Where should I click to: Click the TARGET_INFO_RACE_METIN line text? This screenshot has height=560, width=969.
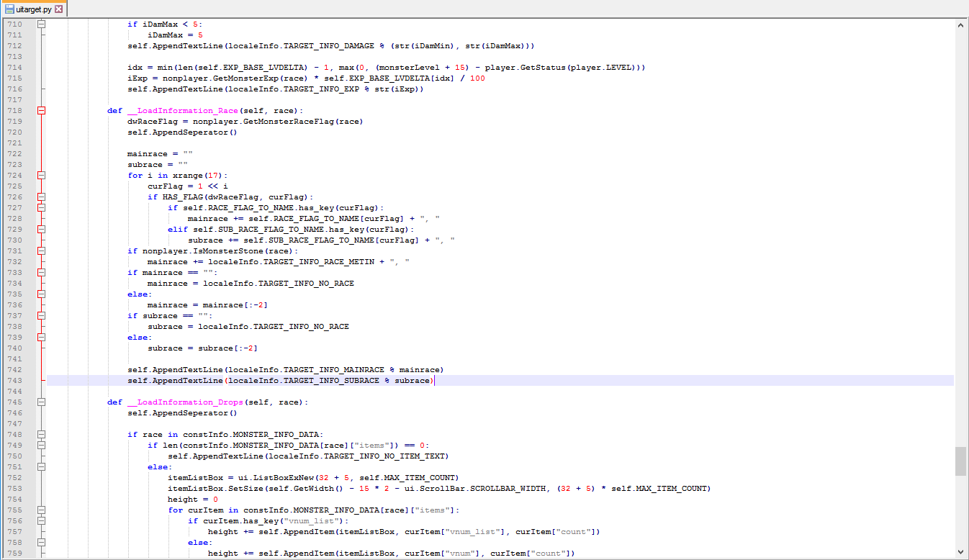[x=279, y=262]
